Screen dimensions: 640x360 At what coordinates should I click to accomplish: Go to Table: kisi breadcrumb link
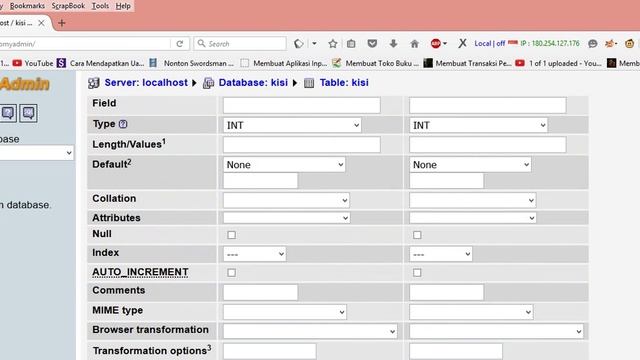tap(344, 83)
